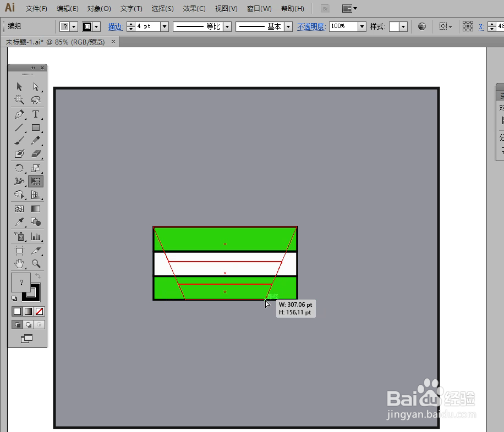Image resolution: width=504 pixels, height=432 pixels.
Task: Open the 视图(V) menu
Action: pos(226,9)
